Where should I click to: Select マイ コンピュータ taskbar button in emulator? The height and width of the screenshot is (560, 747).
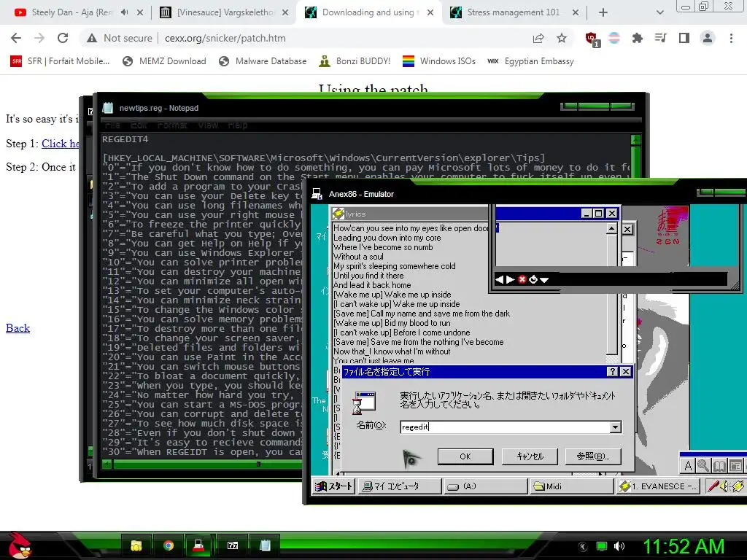coord(400,486)
